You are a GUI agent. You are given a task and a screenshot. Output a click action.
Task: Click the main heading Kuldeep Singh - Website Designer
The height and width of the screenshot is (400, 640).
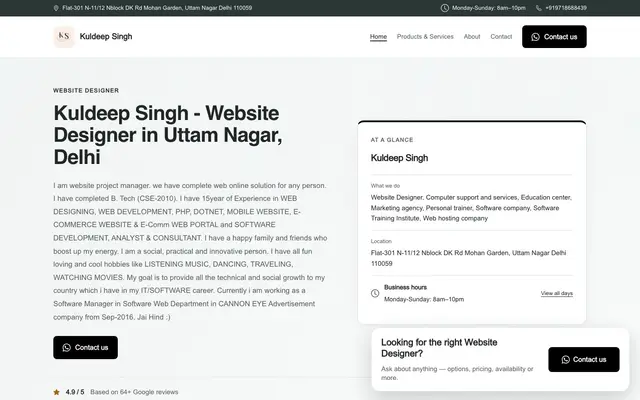[168, 135]
